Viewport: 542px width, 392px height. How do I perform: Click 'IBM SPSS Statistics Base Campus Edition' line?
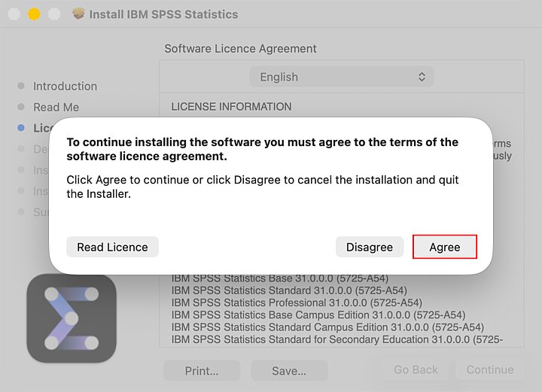[x=318, y=315]
